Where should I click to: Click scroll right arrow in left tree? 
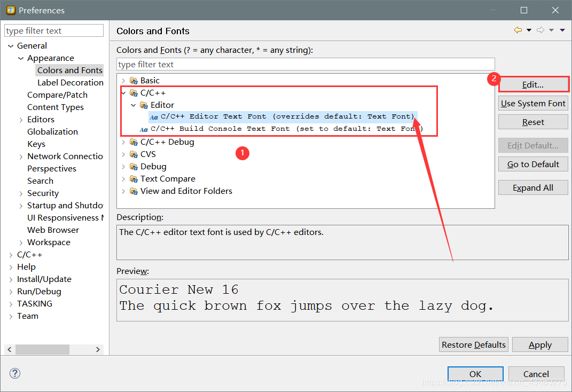(x=98, y=349)
